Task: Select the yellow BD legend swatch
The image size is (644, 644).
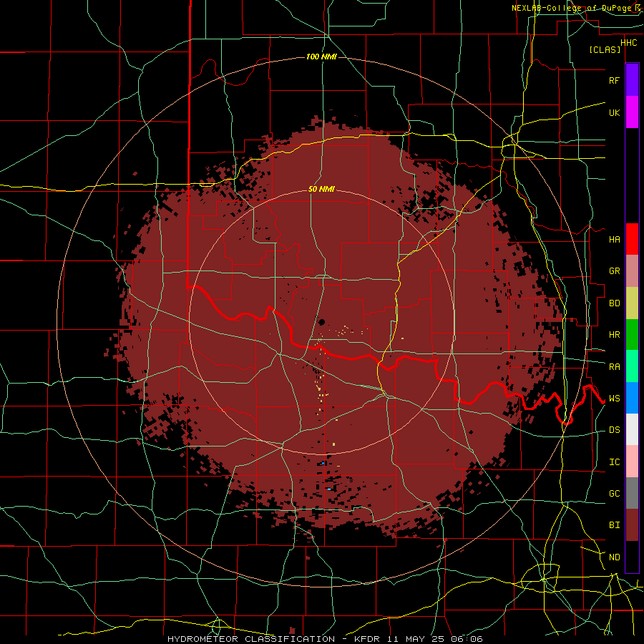Action: click(x=632, y=303)
